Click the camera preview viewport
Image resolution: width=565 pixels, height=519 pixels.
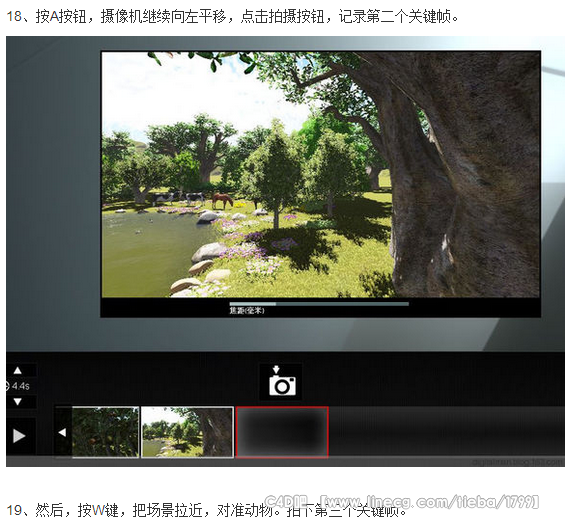point(320,174)
